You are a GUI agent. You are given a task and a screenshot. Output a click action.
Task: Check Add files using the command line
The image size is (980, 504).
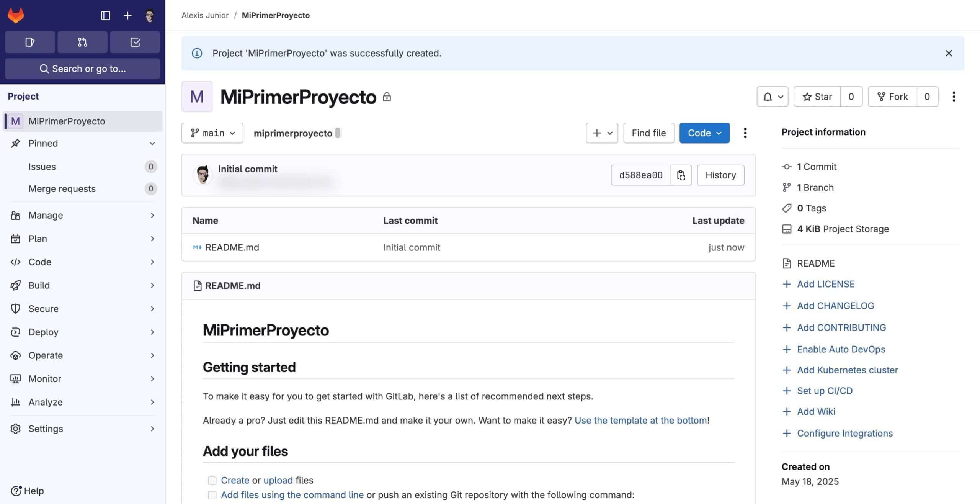[x=212, y=495]
